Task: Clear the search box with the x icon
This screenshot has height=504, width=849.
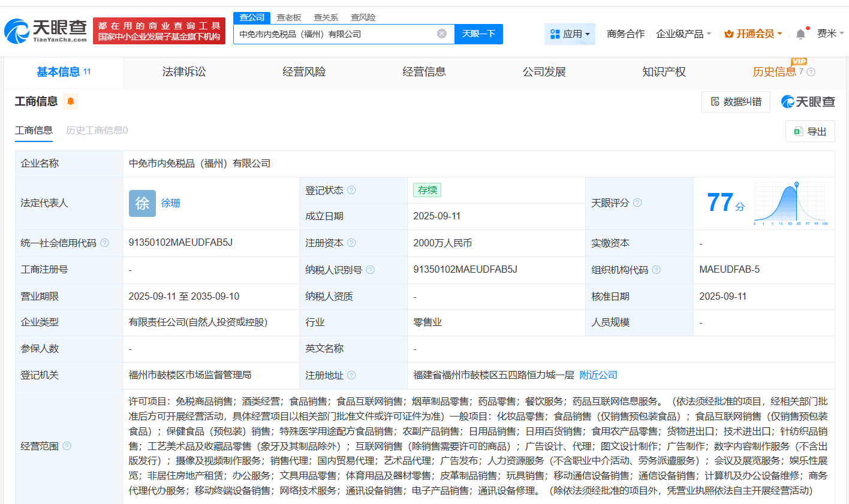Action: point(442,34)
